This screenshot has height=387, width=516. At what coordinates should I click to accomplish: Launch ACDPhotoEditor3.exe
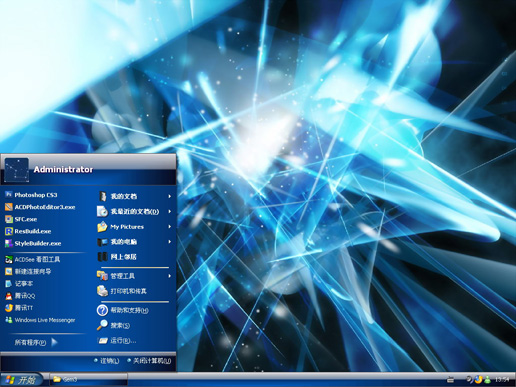pyautogui.click(x=40, y=207)
